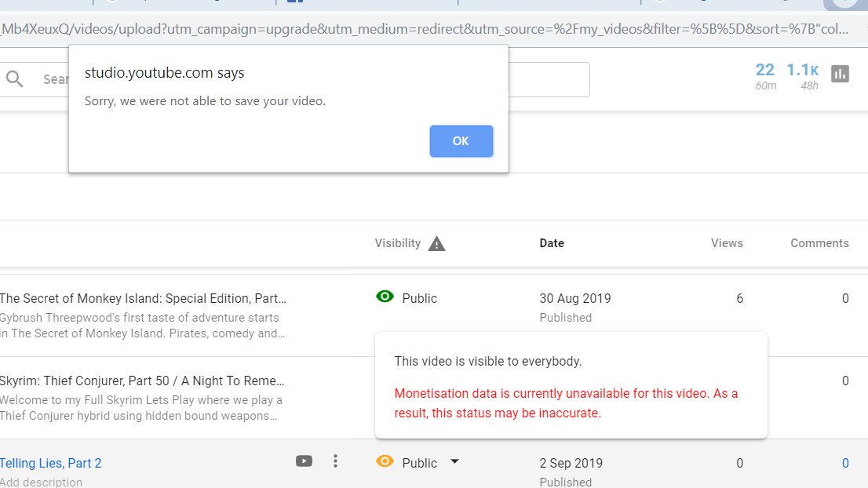The height and width of the screenshot is (488, 868).
Task: Click orange eye icon for Telling Lies video
Action: (x=385, y=461)
